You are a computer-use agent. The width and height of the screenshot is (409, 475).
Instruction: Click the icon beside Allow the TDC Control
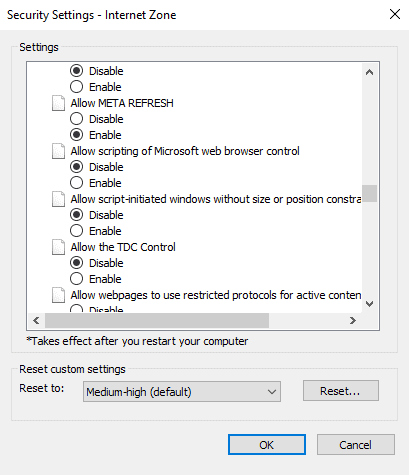pyautogui.click(x=58, y=247)
